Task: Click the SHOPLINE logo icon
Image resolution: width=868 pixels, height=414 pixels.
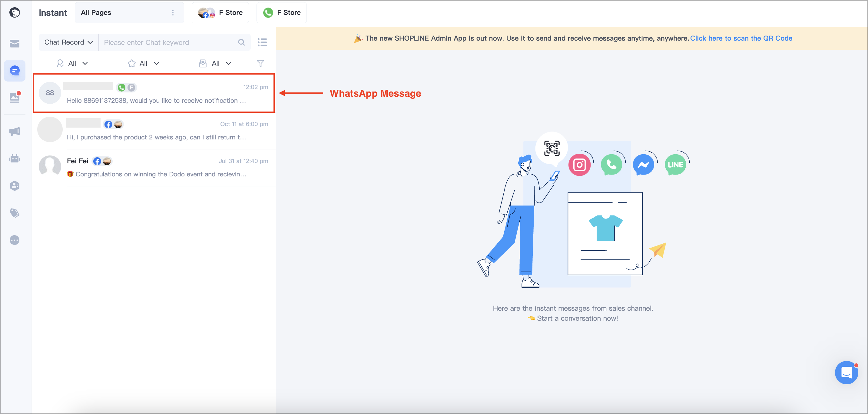Action: (x=15, y=13)
